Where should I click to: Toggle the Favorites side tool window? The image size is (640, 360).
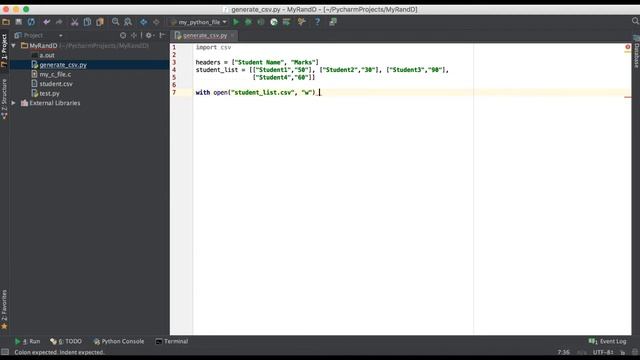coord(4,309)
